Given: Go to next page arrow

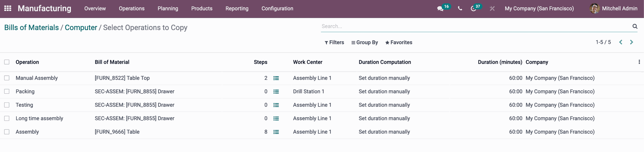Looking at the screenshot, I should (x=632, y=42).
